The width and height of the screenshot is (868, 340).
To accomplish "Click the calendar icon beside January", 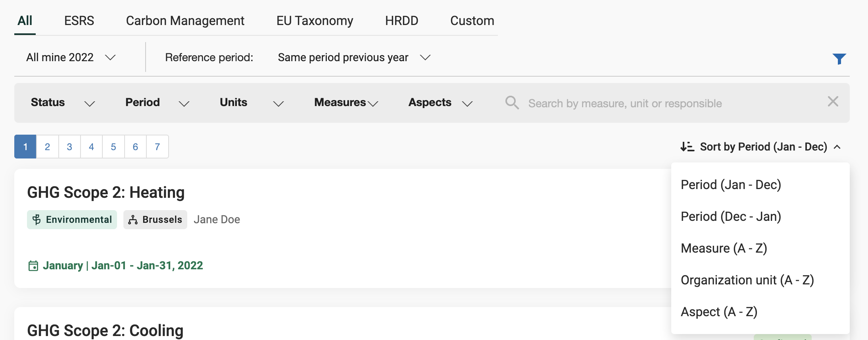I will (x=33, y=266).
